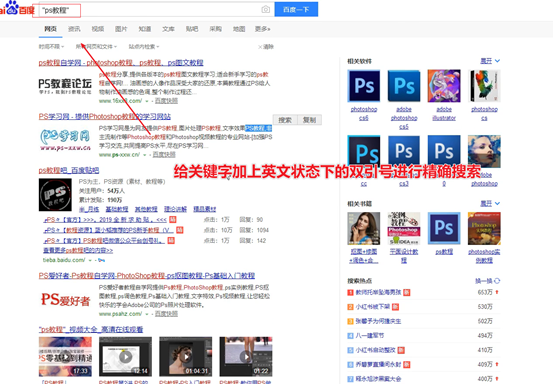Open the 2019 全新求助贴 post link
553x384 pixels.
(105, 220)
